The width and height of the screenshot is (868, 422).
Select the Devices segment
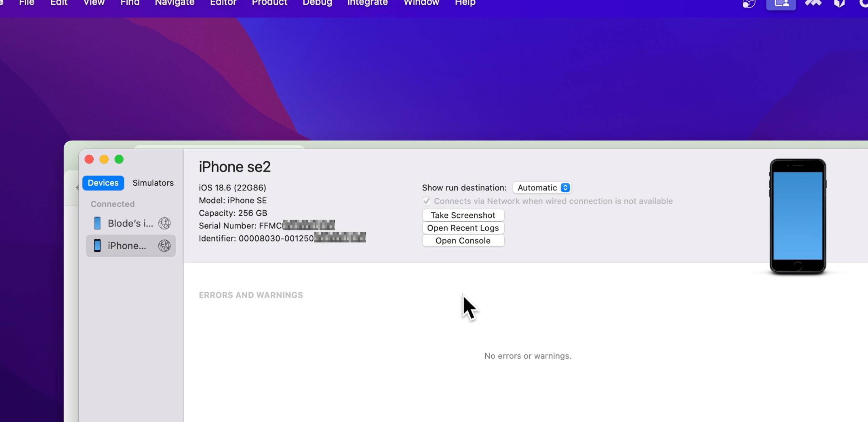tap(103, 183)
